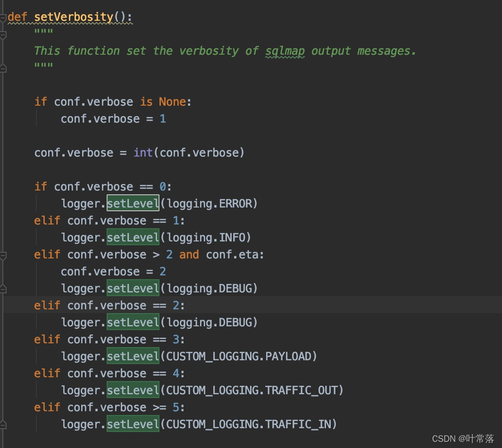Click 'logging.INFO' argument
Screen dimensions: 502x448
[206, 238]
